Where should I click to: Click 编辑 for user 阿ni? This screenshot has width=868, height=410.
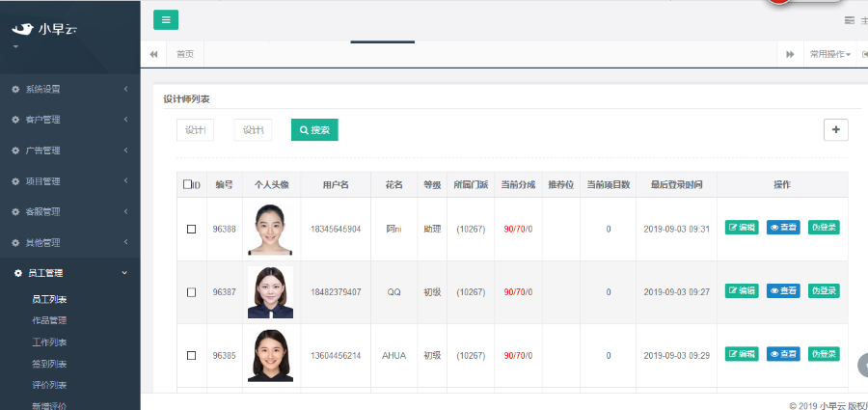pos(742,229)
